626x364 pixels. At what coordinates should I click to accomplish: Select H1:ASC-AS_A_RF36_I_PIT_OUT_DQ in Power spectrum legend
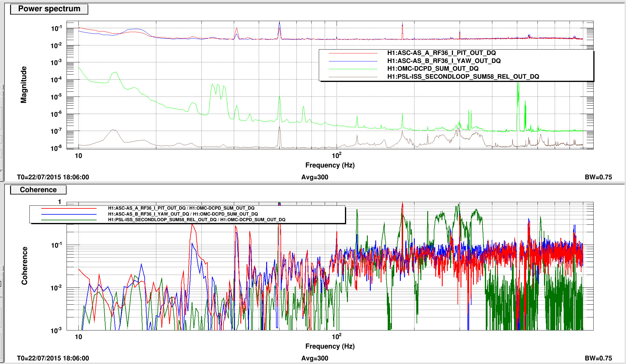point(441,53)
